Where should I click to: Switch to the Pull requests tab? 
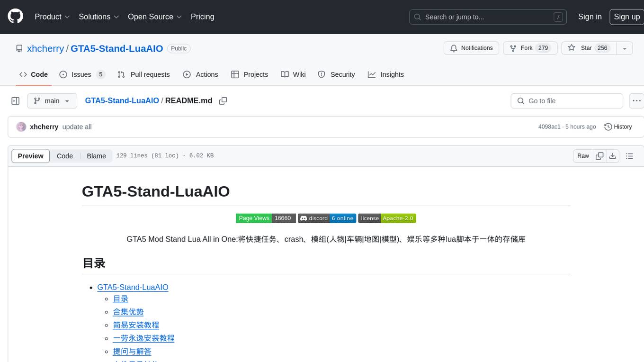[x=143, y=74]
